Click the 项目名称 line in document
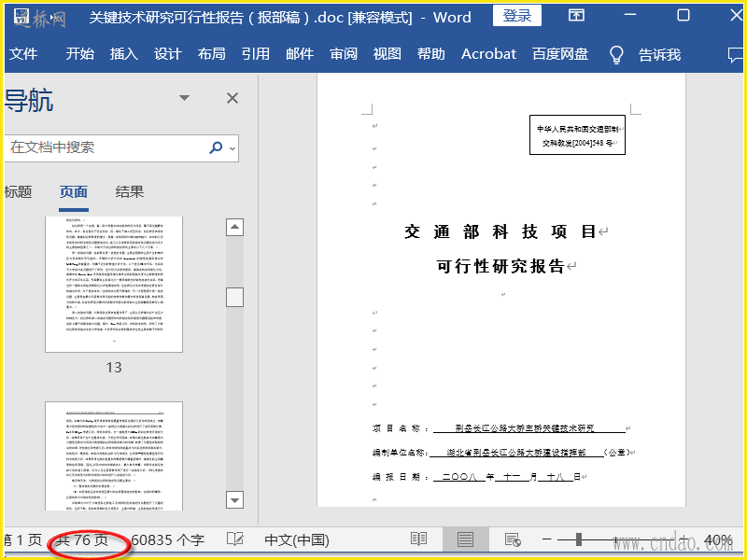747x560 pixels. coord(501,428)
